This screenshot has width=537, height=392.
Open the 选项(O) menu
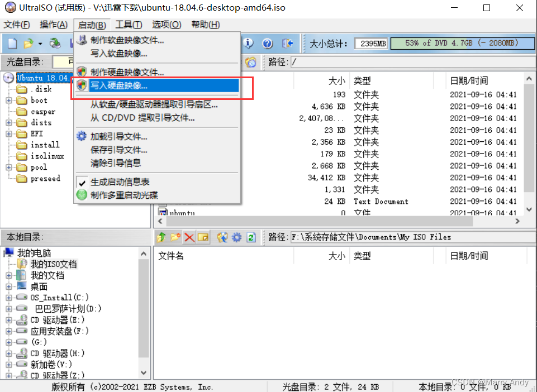click(167, 25)
